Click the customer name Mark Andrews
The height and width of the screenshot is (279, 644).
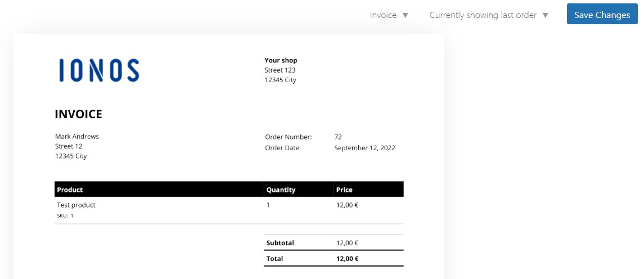pyautogui.click(x=77, y=137)
